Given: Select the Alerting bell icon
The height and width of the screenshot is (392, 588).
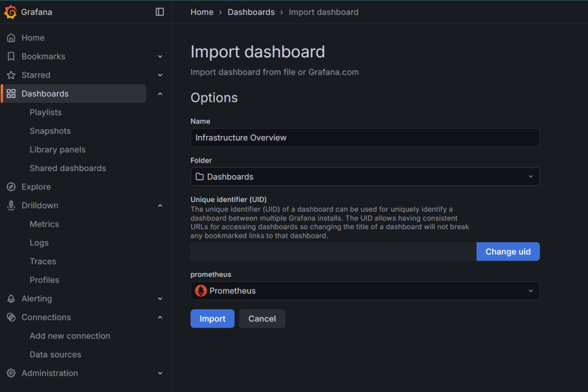Looking at the screenshot, I should tap(11, 298).
